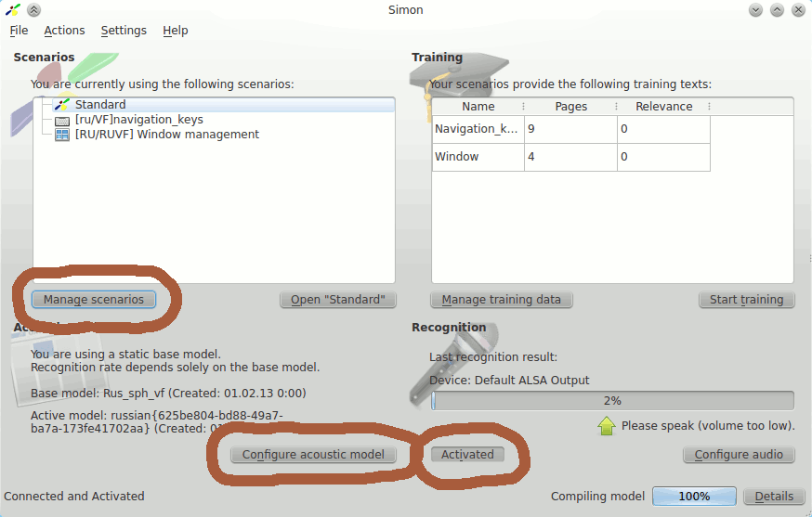Click the keep-above arrow icon in title bar
Image resolution: width=812 pixels, height=517 pixels.
pos(33,10)
